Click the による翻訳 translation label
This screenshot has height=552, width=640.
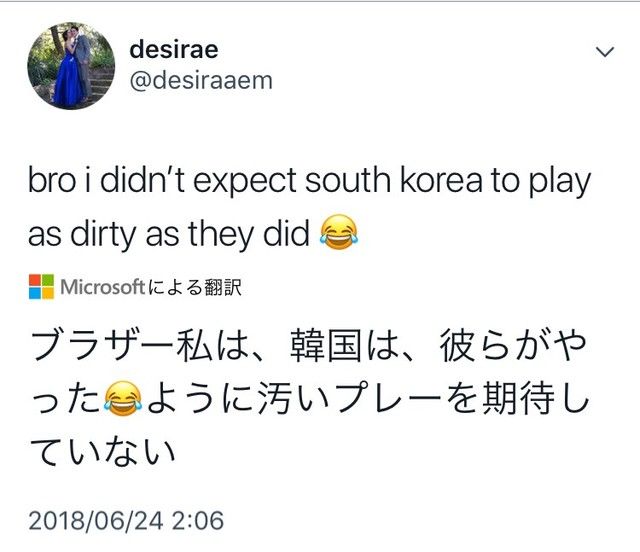195,287
